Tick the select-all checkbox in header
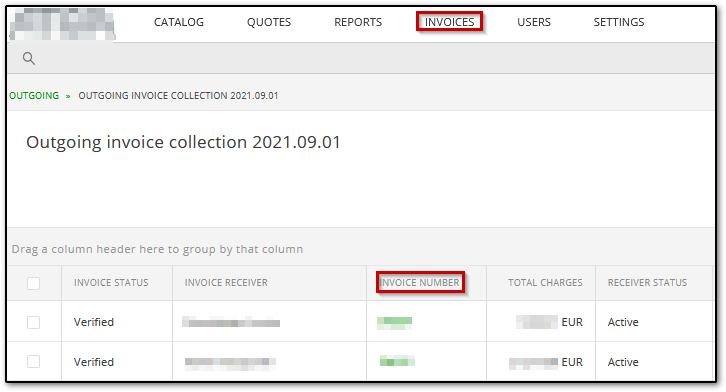Viewport: 726px width, 392px height. tap(33, 283)
